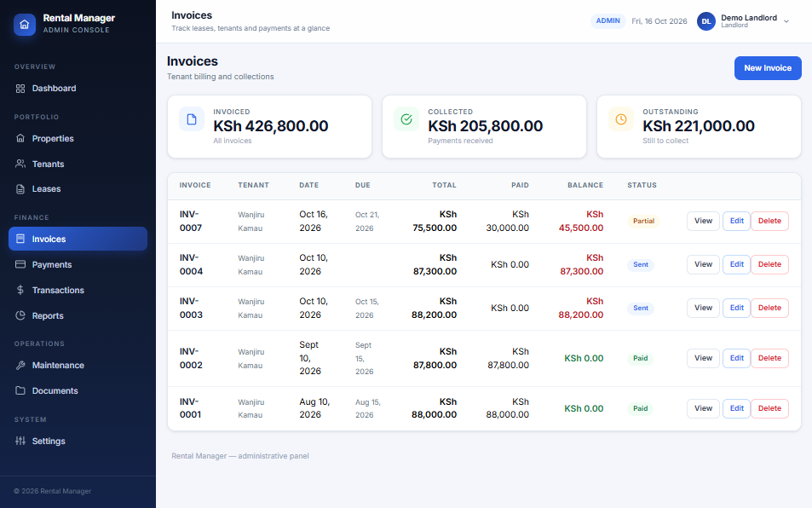View invoice INV-0002
This screenshot has height=508, width=812.
(x=703, y=358)
